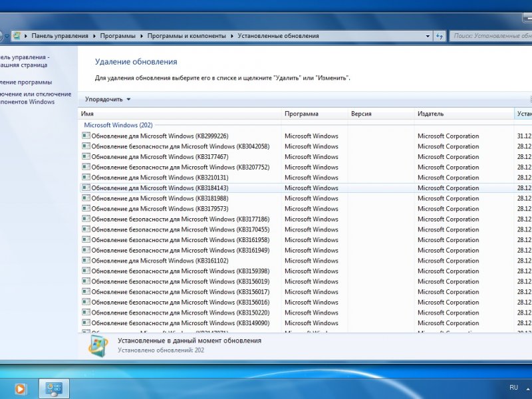Screen dimensions: 532x399
Task: Click the Программы breadcrumb
Action: pos(118,36)
